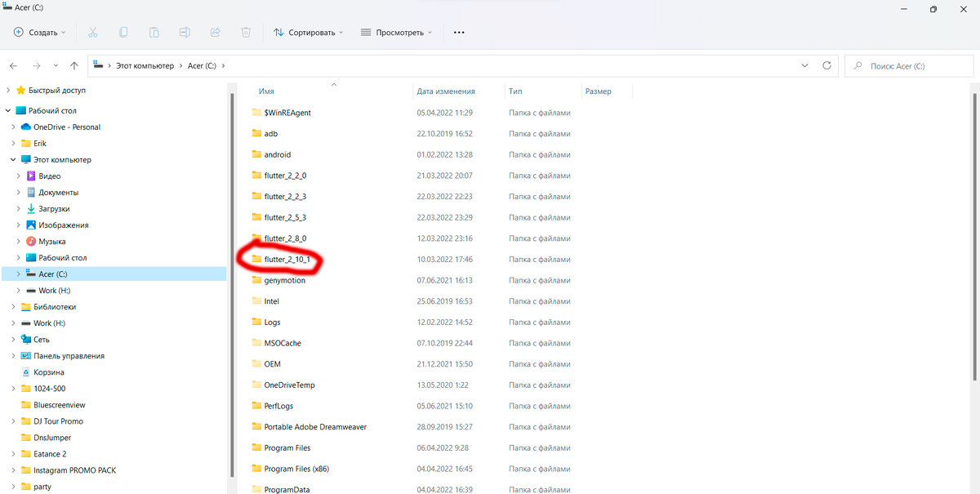Select the genymotion folder
Screen dimensions: 980x494
click(284, 280)
